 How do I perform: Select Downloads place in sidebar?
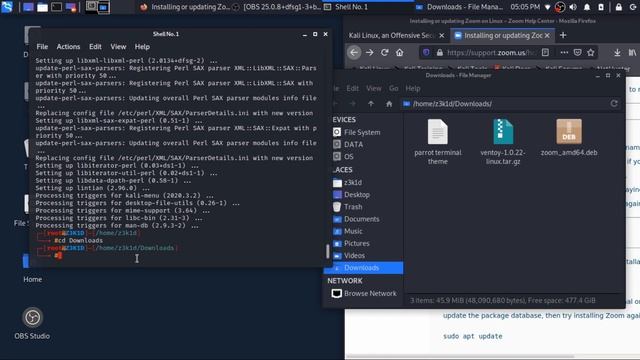(x=363, y=268)
